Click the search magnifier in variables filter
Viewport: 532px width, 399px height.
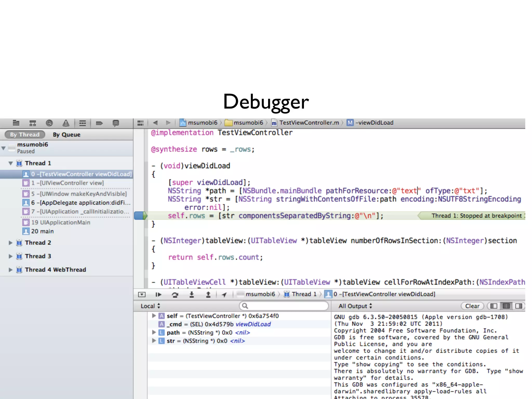click(245, 306)
